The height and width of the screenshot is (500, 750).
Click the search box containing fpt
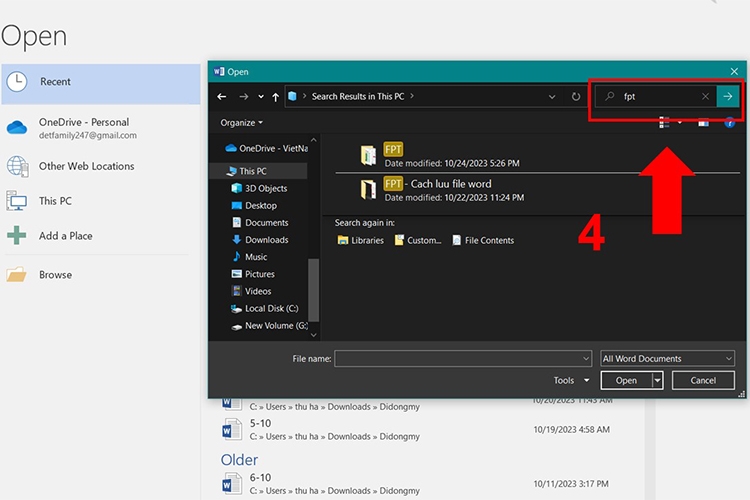[656, 96]
